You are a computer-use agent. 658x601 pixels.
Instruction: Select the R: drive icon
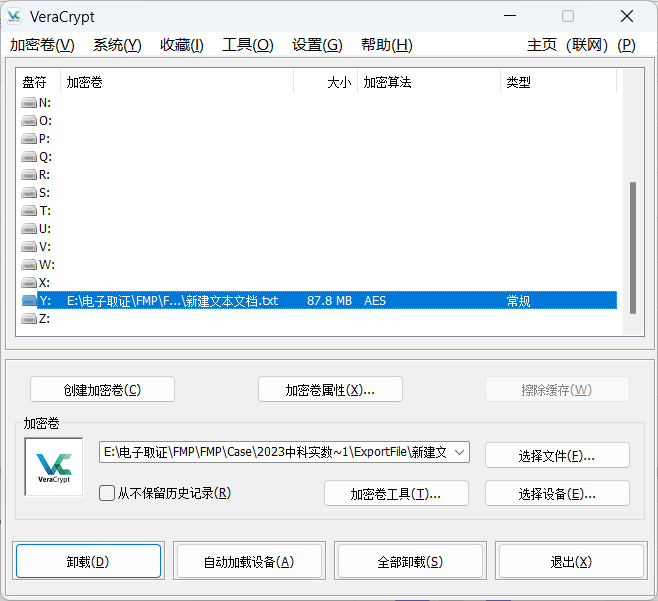tap(29, 175)
